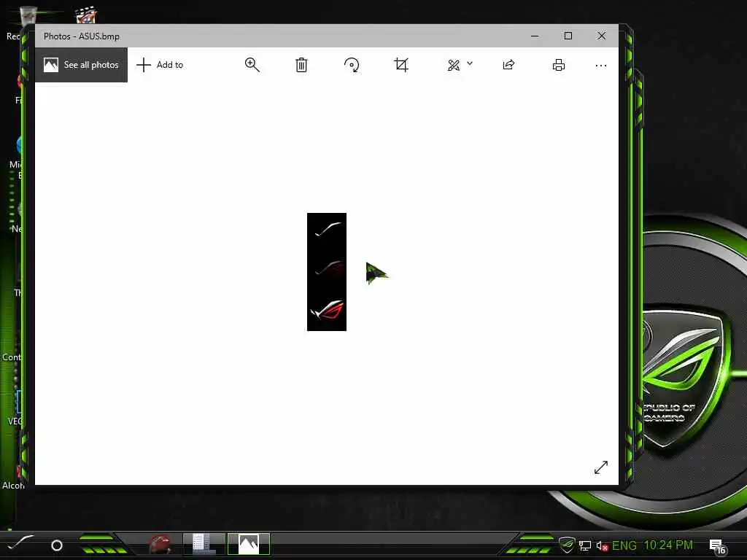The image size is (747, 560).
Task: Expand the Edit & Create dropdown arrow
Action: [470, 63]
